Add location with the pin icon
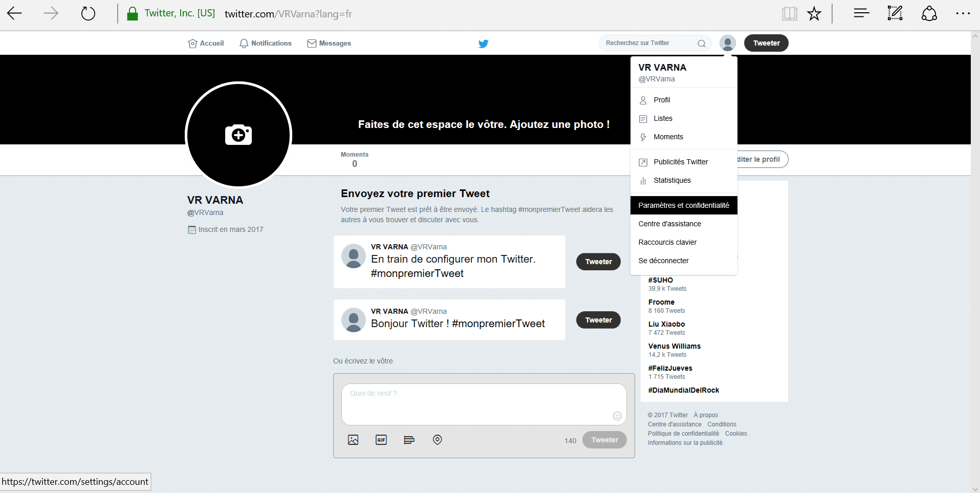Image resolution: width=980 pixels, height=493 pixels. (438, 440)
